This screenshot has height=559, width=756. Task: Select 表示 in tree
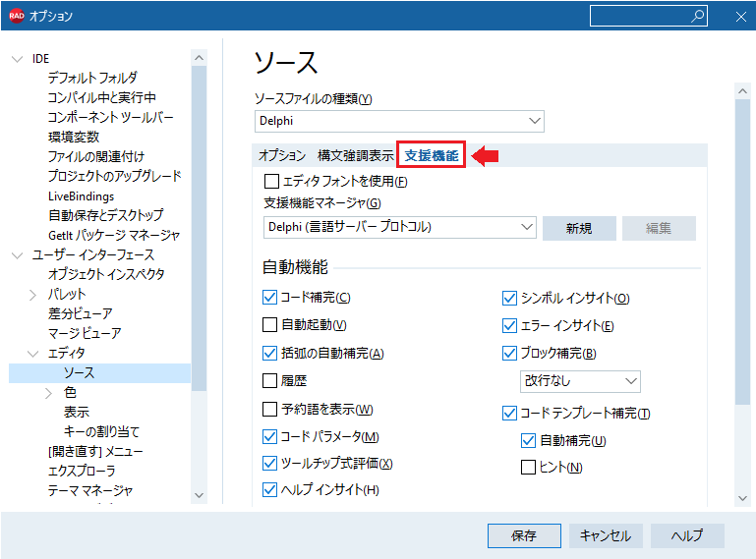[x=76, y=413]
